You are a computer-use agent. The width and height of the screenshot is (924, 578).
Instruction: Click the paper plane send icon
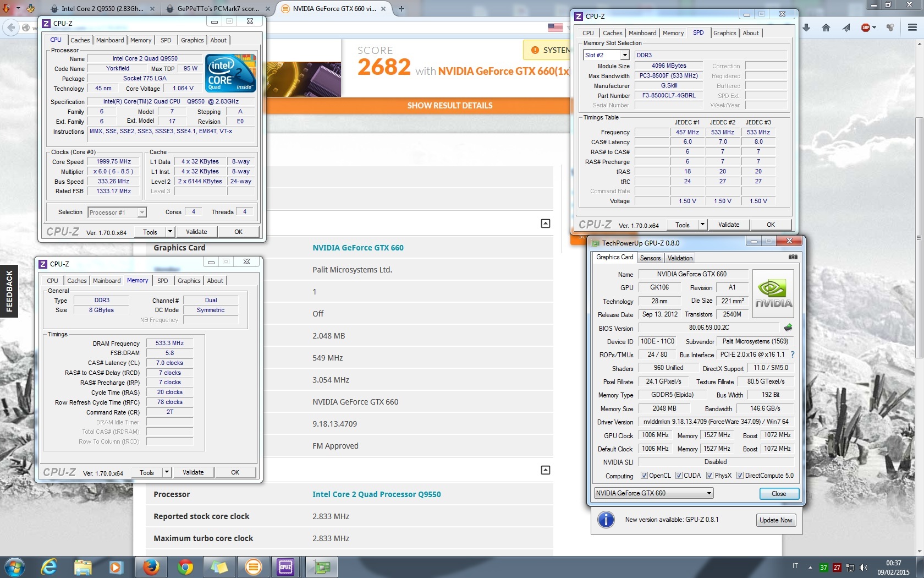(x=846, y=28)
